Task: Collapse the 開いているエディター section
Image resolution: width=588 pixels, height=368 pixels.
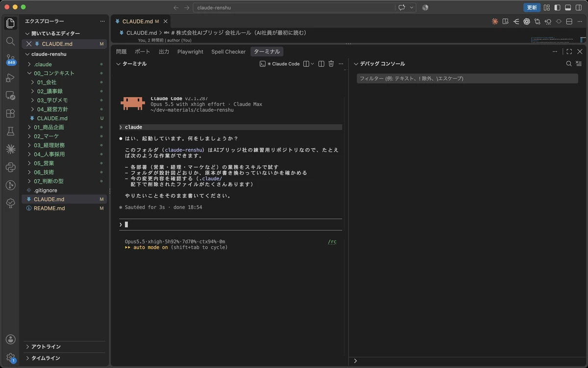Action: click(64, 33)
